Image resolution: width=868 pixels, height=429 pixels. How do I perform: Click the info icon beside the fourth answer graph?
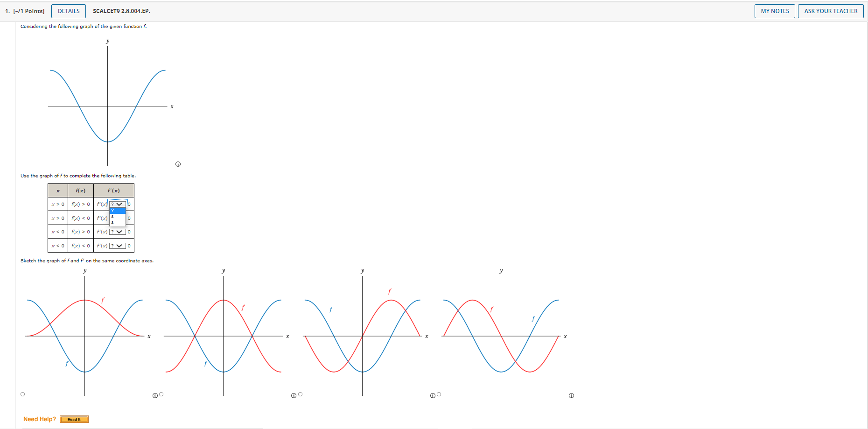tap(571, 395)
